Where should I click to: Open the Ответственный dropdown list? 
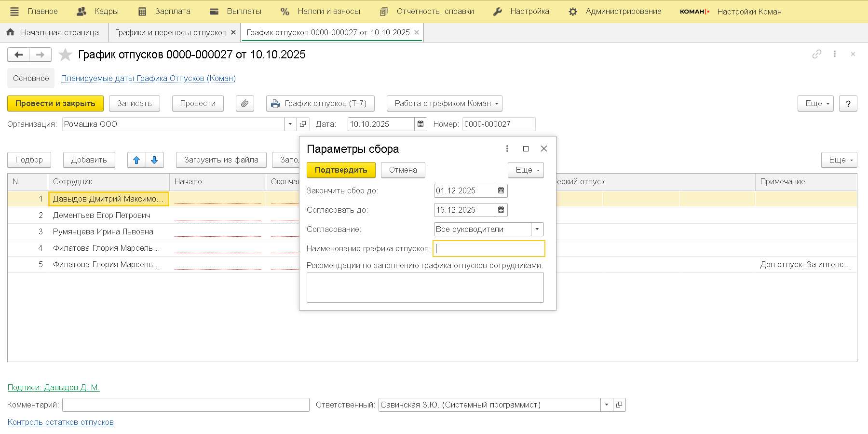(x=606, y=405)
